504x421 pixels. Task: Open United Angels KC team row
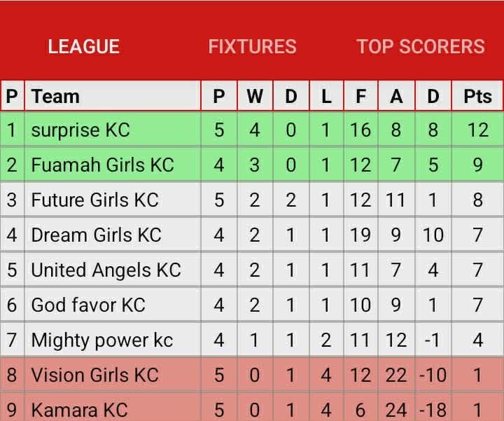pyautogui.click(x=252, y=270)
